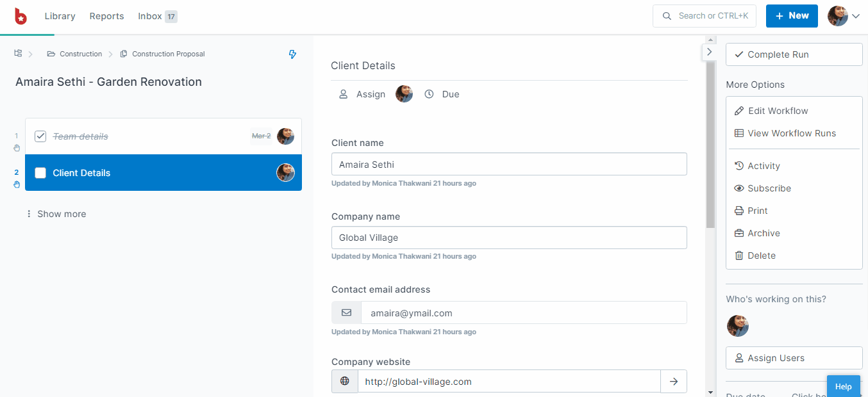This screenshot has width=868, height=397.
Task: Click the envelope icon beside the email field
Action: coord(346,313)
